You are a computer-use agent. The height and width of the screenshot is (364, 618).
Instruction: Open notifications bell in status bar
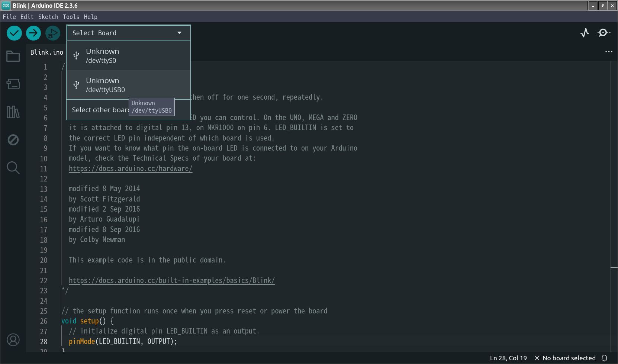tap(605, 358)
